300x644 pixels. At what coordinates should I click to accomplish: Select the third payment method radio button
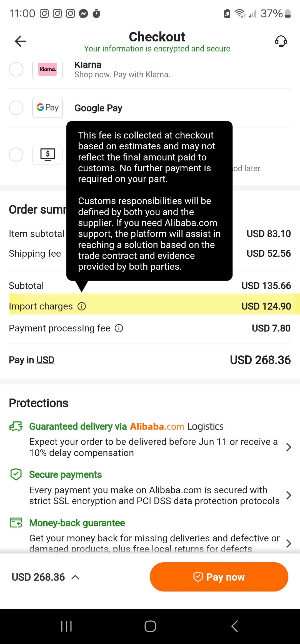pos(16,155)
